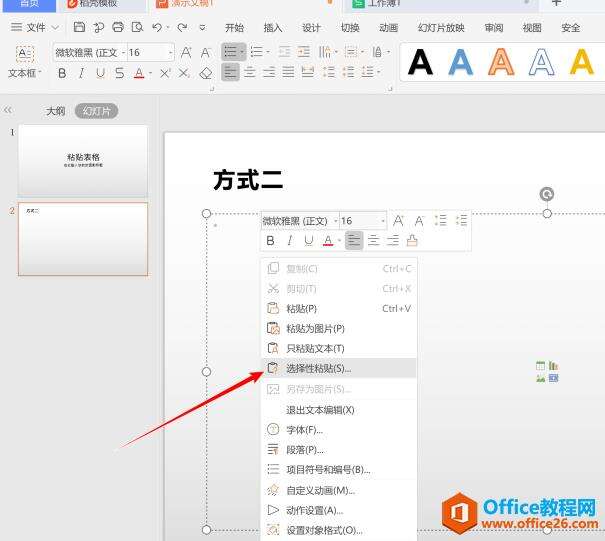
Task: Select the blue fill WordArt style
Action: click(x=461, y=62)
